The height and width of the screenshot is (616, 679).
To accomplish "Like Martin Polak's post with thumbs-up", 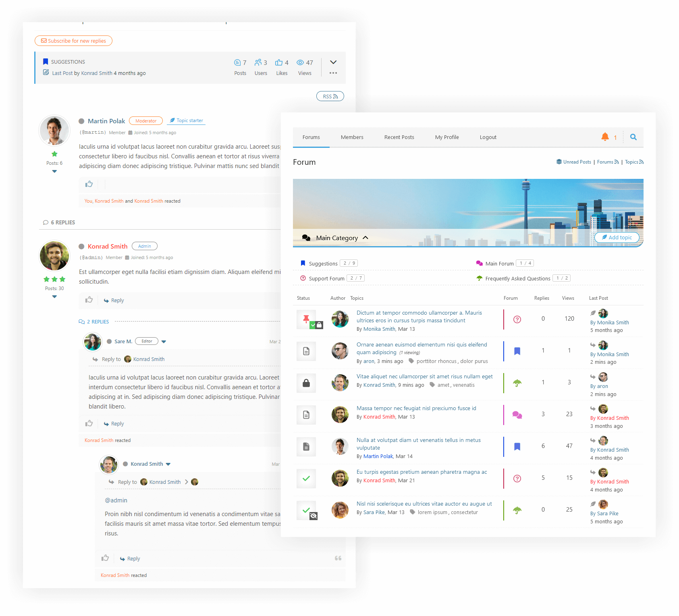I will coord(89,184).
